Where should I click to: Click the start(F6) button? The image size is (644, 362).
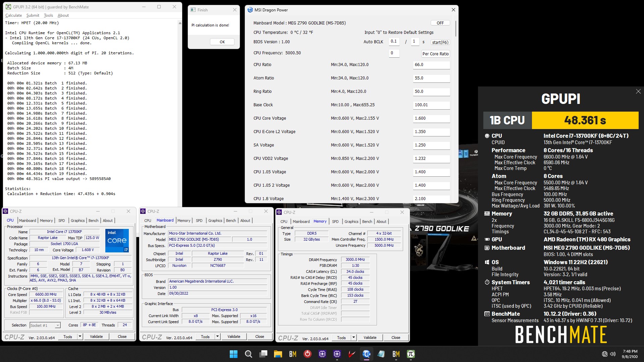pos(440,42)
